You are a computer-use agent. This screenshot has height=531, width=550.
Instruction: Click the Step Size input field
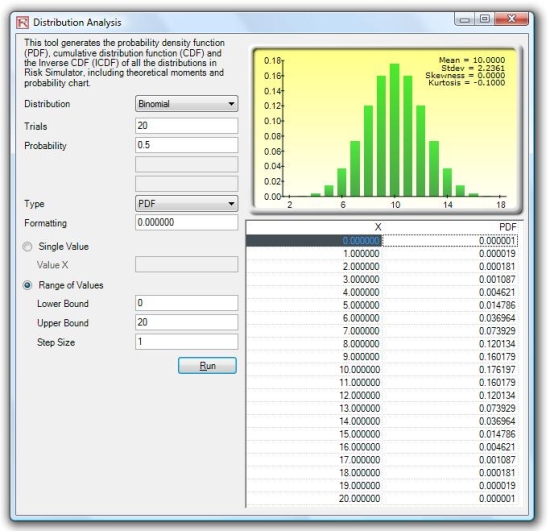click(x=187, y=342)
